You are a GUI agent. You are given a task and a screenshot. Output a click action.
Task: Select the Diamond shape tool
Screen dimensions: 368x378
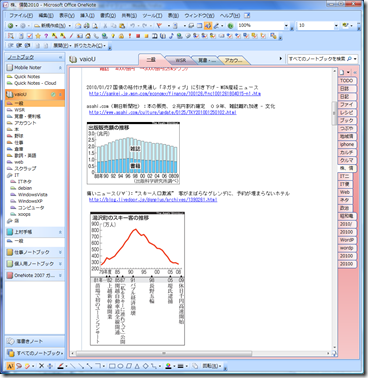145,366
